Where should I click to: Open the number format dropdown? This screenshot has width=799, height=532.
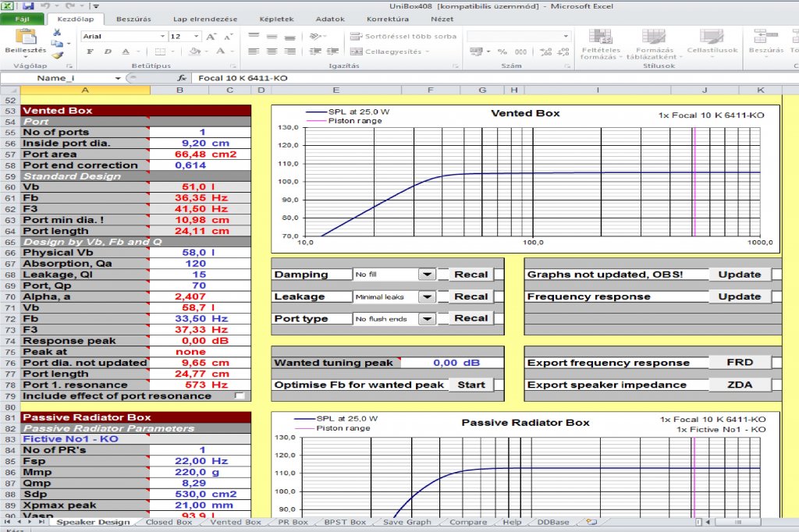pyautogui.click(x=566, y=36)
